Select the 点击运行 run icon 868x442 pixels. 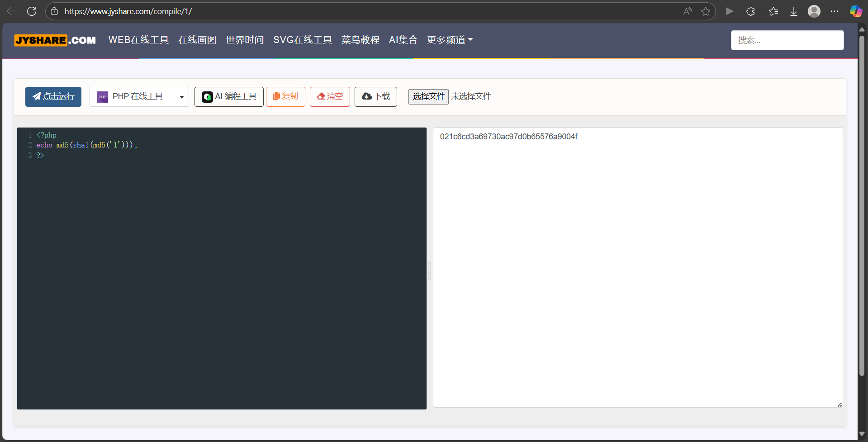37,96
